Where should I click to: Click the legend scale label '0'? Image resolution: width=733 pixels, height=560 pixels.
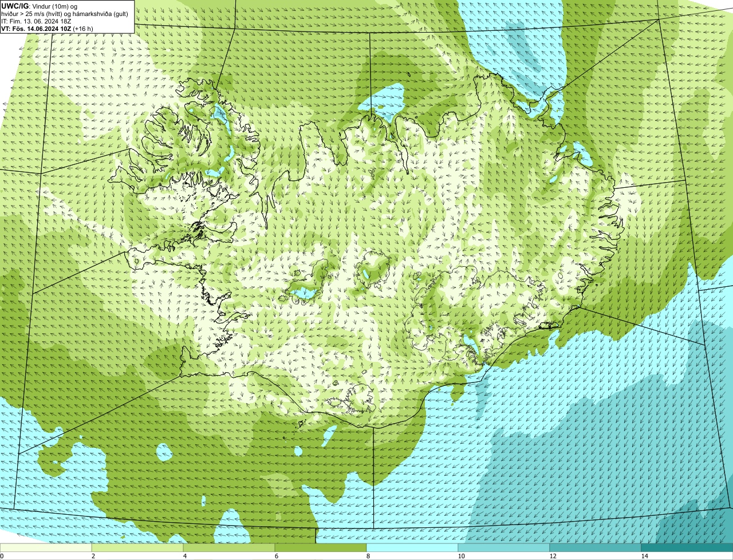[2, 556]
